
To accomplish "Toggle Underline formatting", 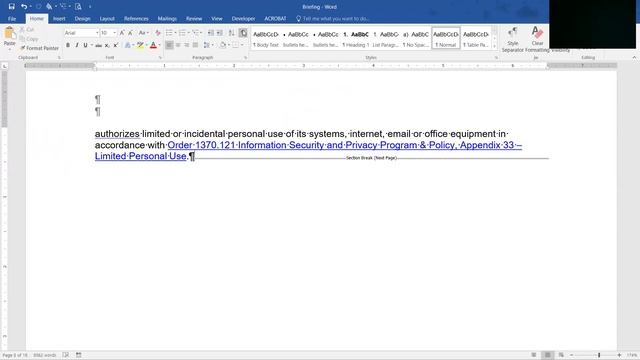I will coord(85,45).
